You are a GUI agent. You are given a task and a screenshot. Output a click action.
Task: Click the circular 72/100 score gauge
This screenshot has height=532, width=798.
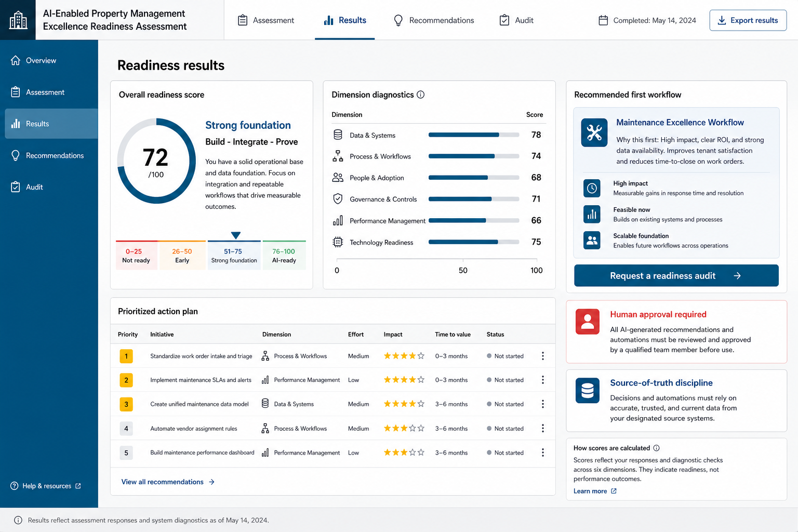pyautogui.click(x=156, y=161)
